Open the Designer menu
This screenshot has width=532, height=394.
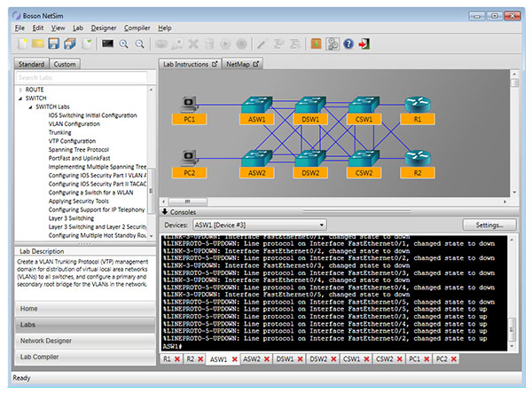point(103,28)
